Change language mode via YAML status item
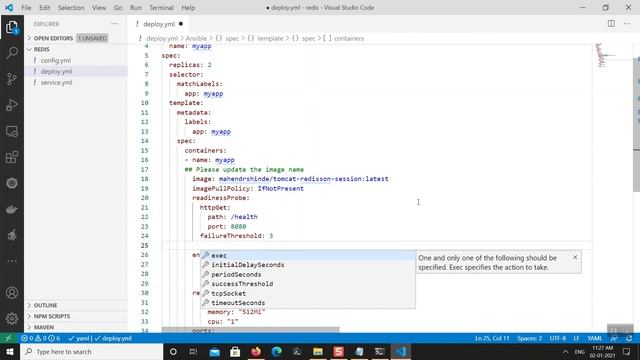Image resolution: width=640 pixels, height=360 pixels. point(595,338)
